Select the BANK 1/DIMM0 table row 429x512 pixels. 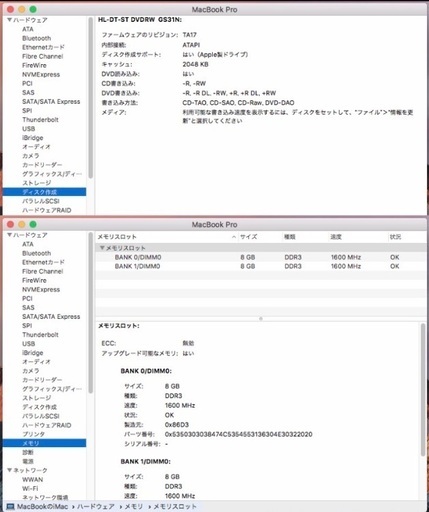click(x=261, y=266)
